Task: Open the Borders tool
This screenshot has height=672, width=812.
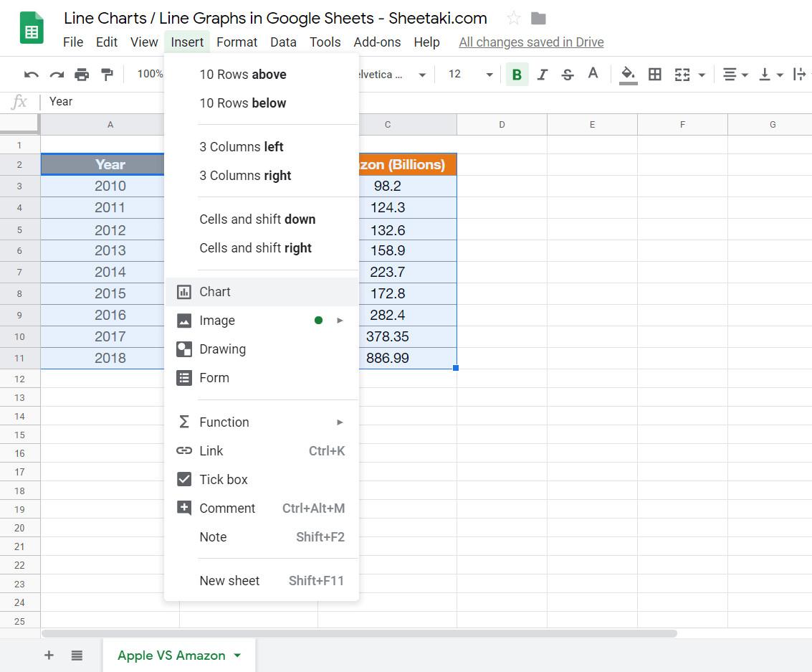Action: point(654,74)
